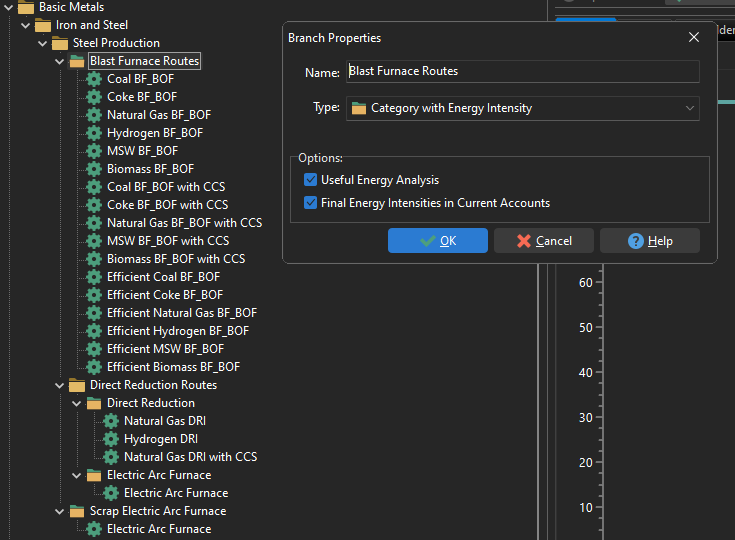This screenshot has height=540, width=735.
Task: Click the Iron and Steel folder icon
Action: point(43,25)
